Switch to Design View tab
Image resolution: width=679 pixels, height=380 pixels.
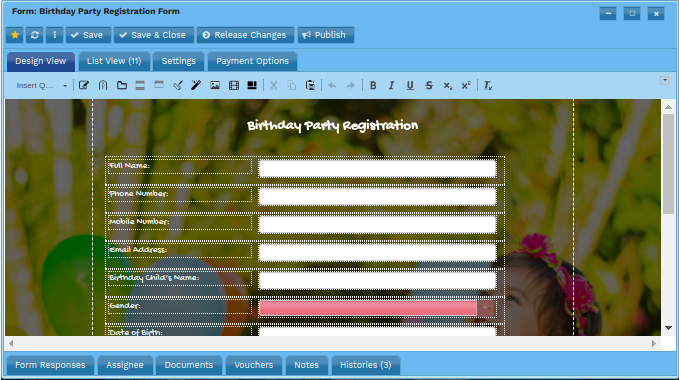point(41,61)
